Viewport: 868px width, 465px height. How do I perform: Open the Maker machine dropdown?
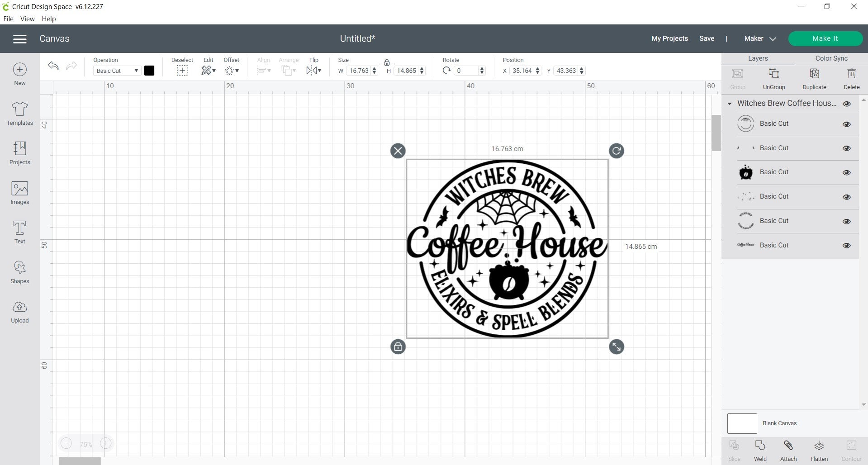click(x=760, y=38)
